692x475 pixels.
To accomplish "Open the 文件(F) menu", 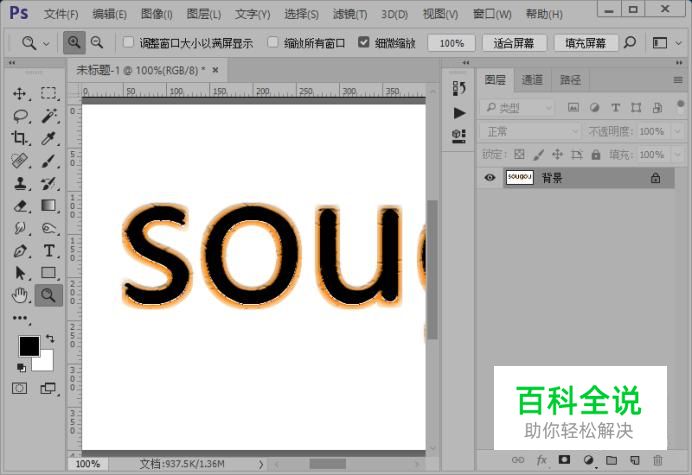I will click(61, 14).
